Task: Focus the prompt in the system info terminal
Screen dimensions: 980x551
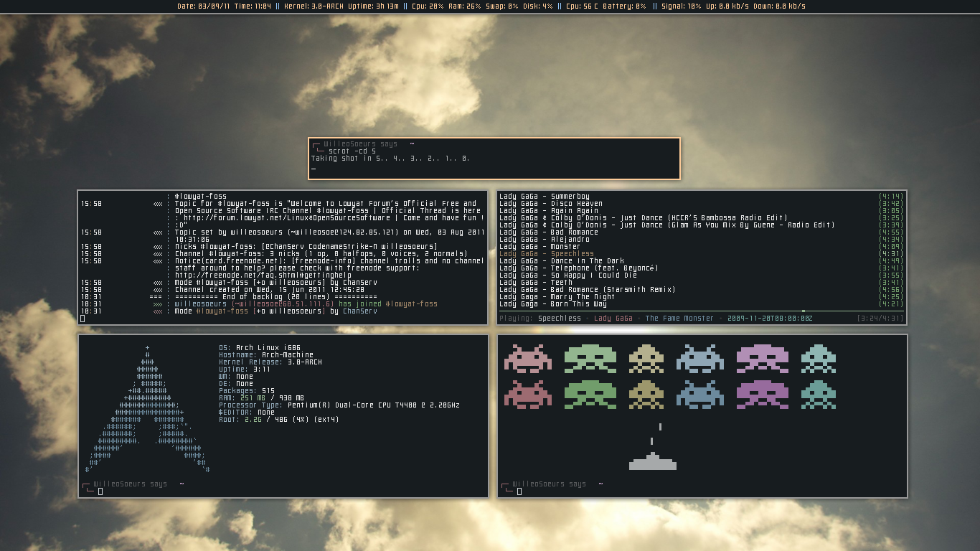Action: (100, 491)
